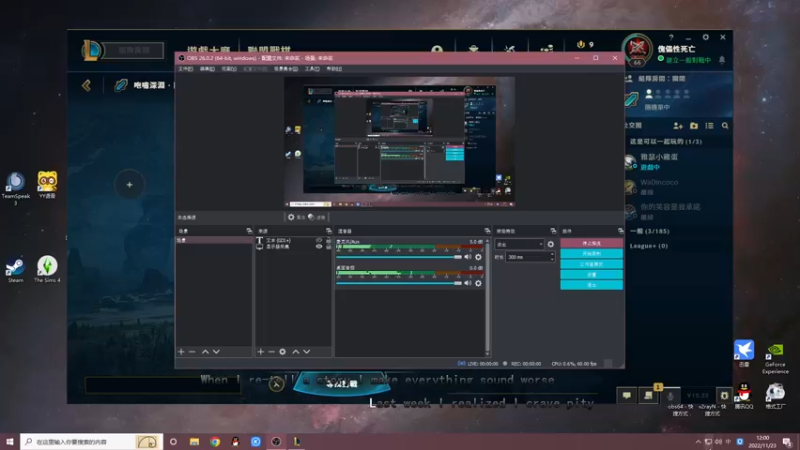
Task: Toggle League client notification bell
Action: tap(722, 60)
